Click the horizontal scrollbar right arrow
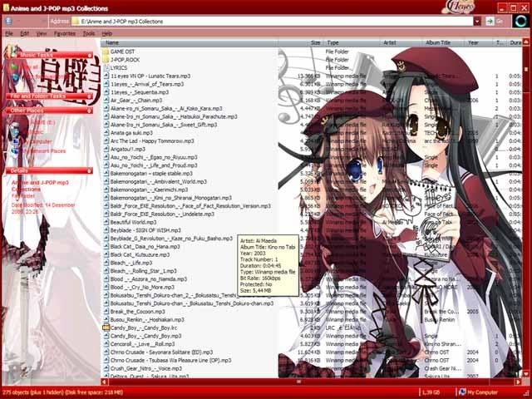This screenshot has height=399, width=532. click(518, 382)
